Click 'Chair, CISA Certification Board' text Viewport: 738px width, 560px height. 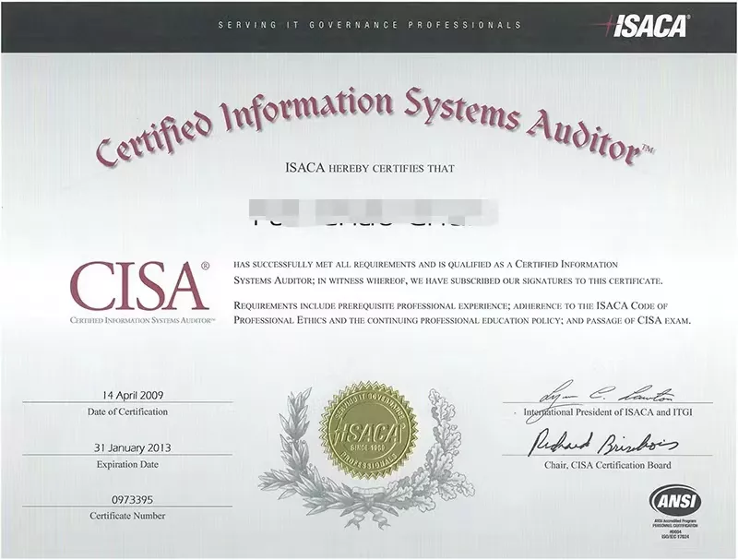[608, 465]
